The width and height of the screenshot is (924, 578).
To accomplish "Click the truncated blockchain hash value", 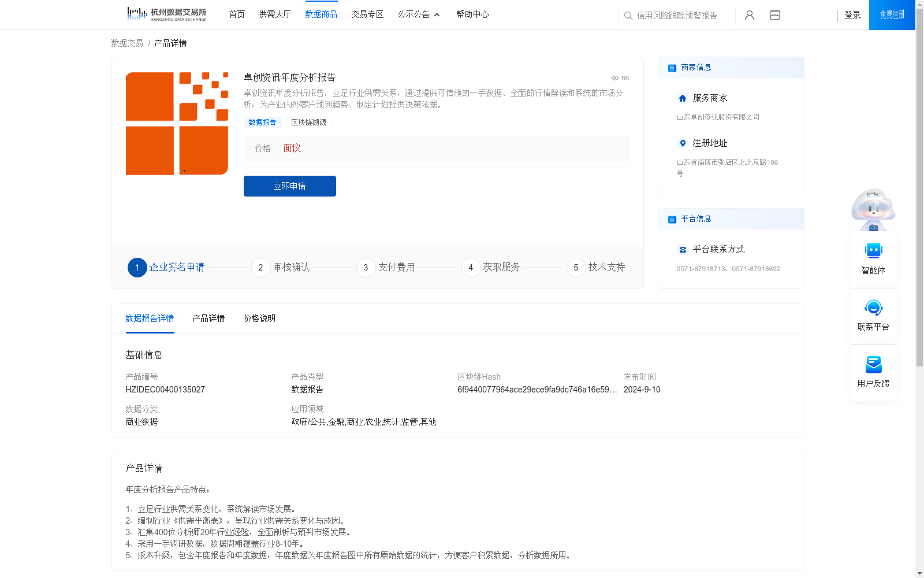I will pyautogui.click(x=537, y=390).
